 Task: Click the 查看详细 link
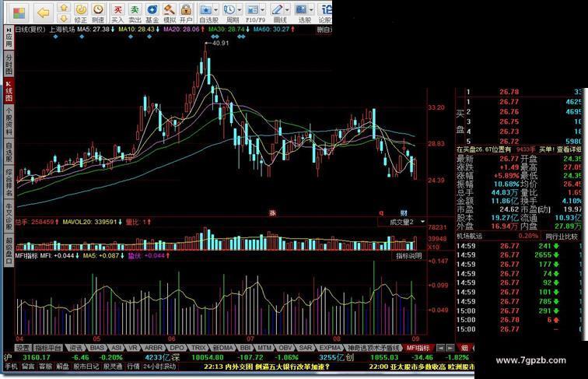(569, 149)
